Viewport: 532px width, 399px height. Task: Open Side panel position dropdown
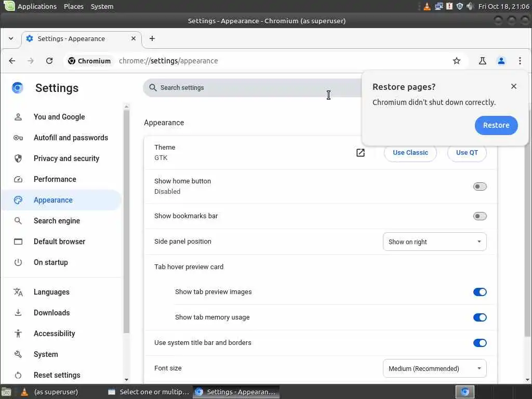pyautogui.click(x=435, y=242)
